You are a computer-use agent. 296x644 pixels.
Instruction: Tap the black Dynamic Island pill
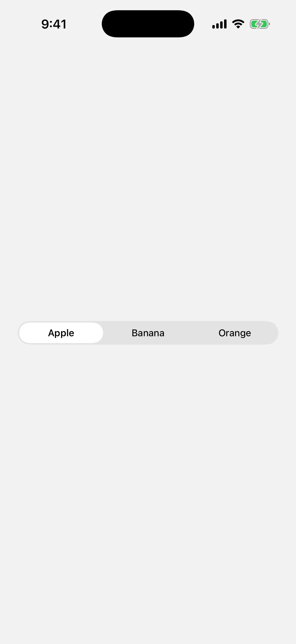pyautogui.click(x=148, y=24)
